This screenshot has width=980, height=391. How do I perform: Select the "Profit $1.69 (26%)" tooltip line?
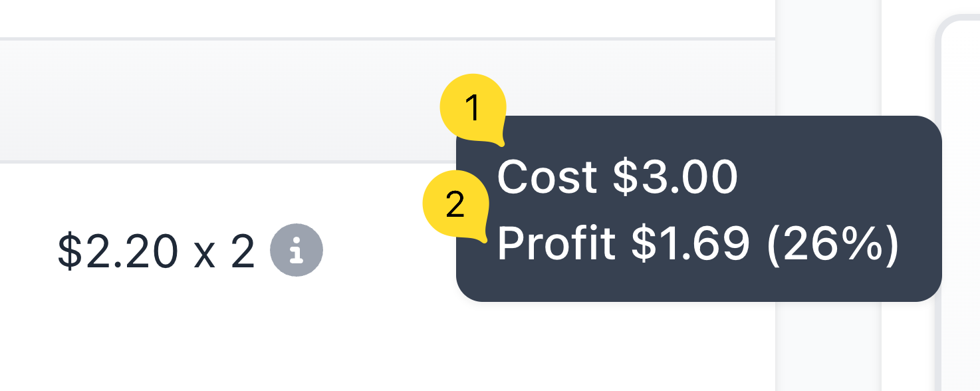click(697, 243)
